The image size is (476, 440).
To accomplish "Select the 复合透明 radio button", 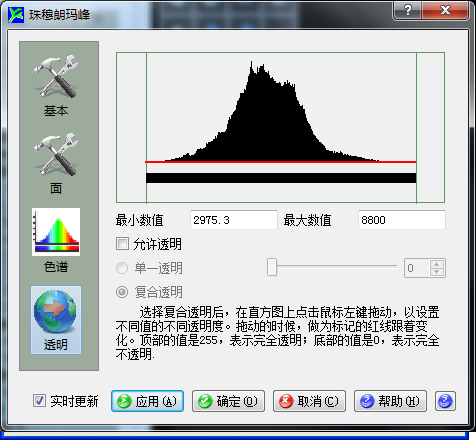I will 122,292.
